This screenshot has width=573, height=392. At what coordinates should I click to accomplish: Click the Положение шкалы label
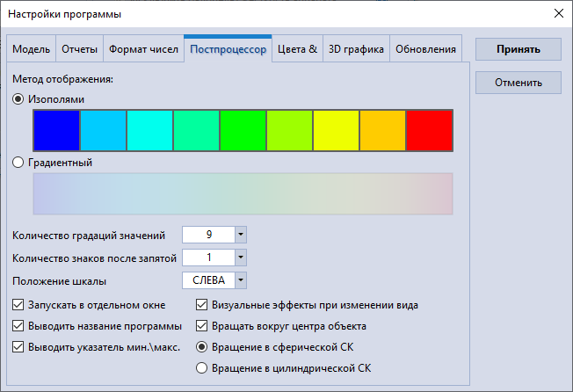[x=59, y=281]
